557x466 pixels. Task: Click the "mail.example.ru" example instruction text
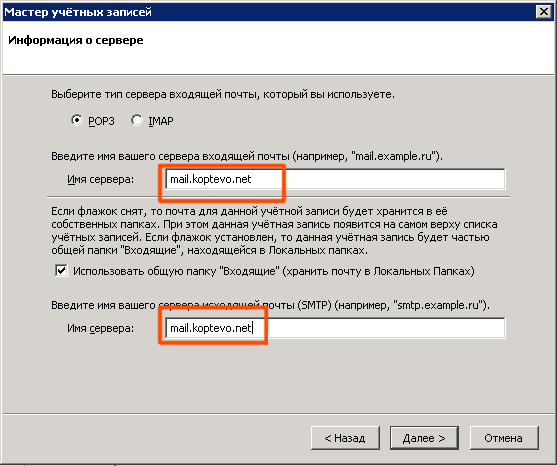click(247, 156)
